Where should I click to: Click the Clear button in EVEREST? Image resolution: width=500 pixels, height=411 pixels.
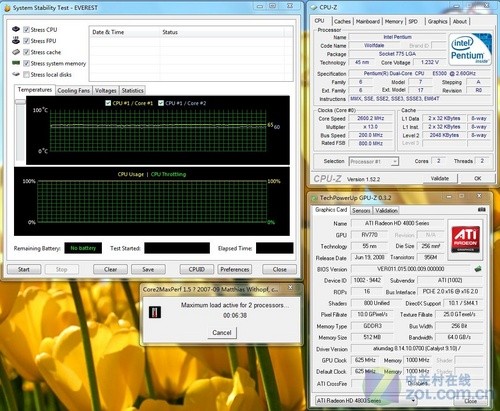[x=110, y=269]
